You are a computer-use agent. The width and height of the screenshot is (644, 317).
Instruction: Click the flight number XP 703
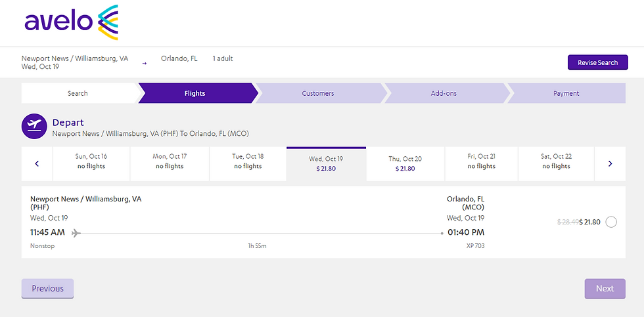click(476, 246)
